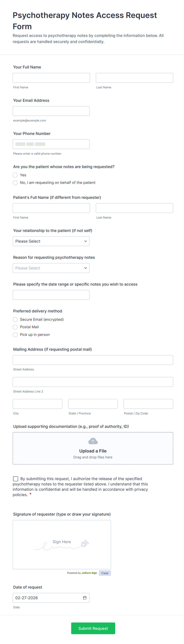Click the phone number input field
Screen dimensions: 184x644
click(51, 144)
